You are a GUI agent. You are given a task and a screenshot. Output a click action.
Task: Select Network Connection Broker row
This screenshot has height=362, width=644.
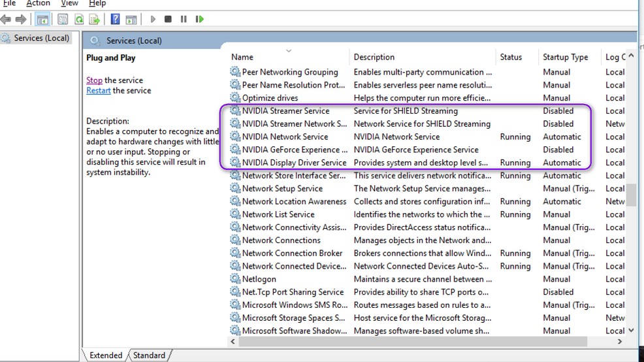coord(427,253)
